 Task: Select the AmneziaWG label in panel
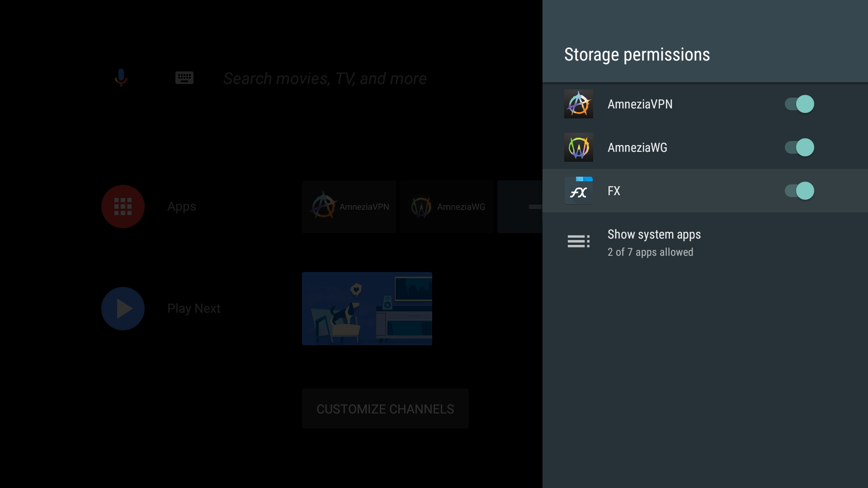(637, 147)
